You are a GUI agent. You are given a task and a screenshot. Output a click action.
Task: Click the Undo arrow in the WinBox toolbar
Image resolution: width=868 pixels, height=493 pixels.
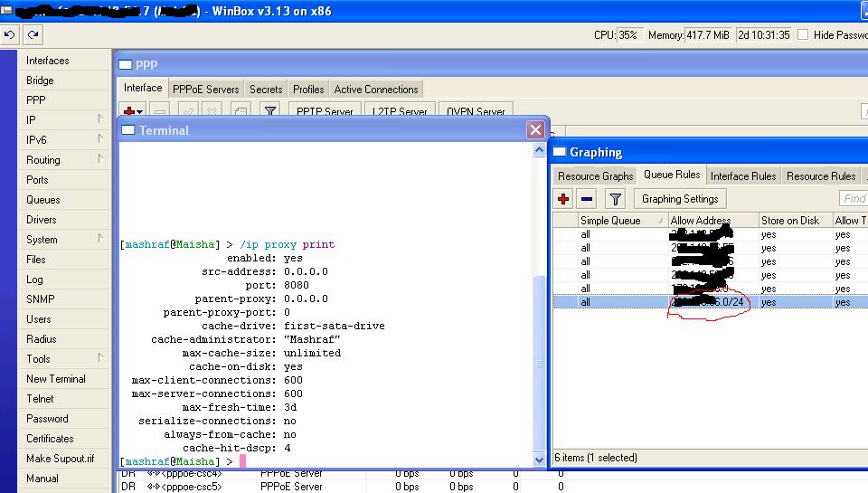pos(9,35)
